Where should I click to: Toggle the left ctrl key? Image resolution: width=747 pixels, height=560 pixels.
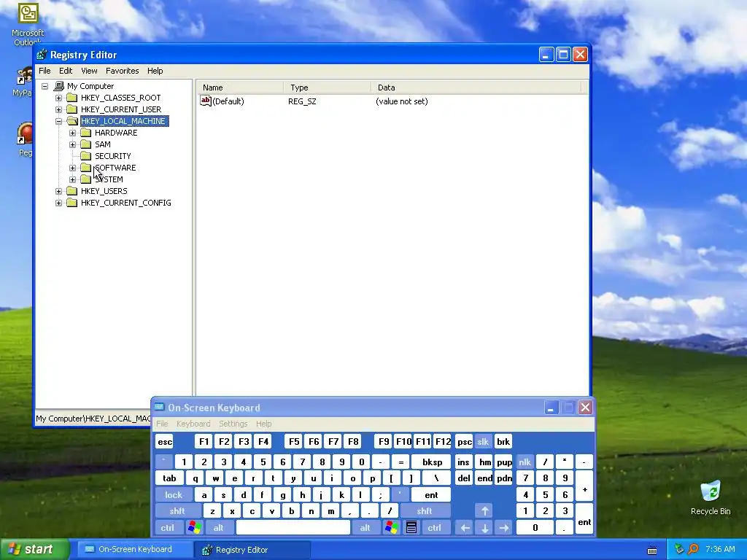pos(167,528)
